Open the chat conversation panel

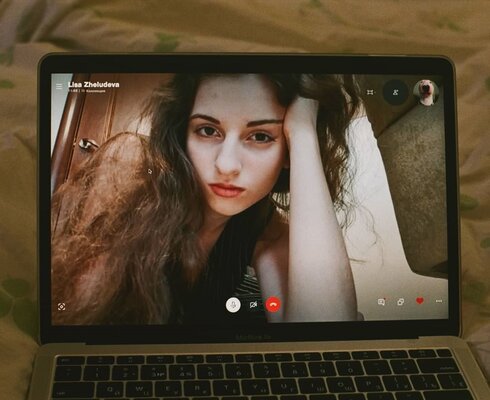[x=381, y=302]
